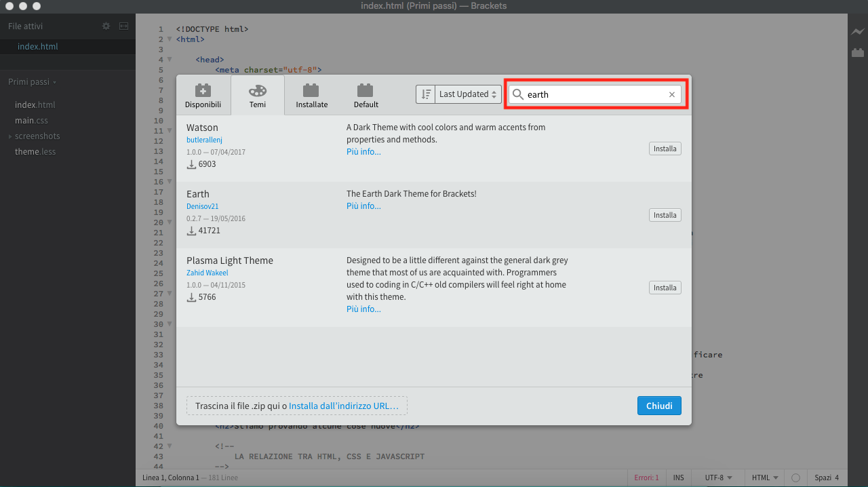Click the Live Preview lightning icon
The width and height of the screenshot is (868, 487).
click(x=858, y=32)
